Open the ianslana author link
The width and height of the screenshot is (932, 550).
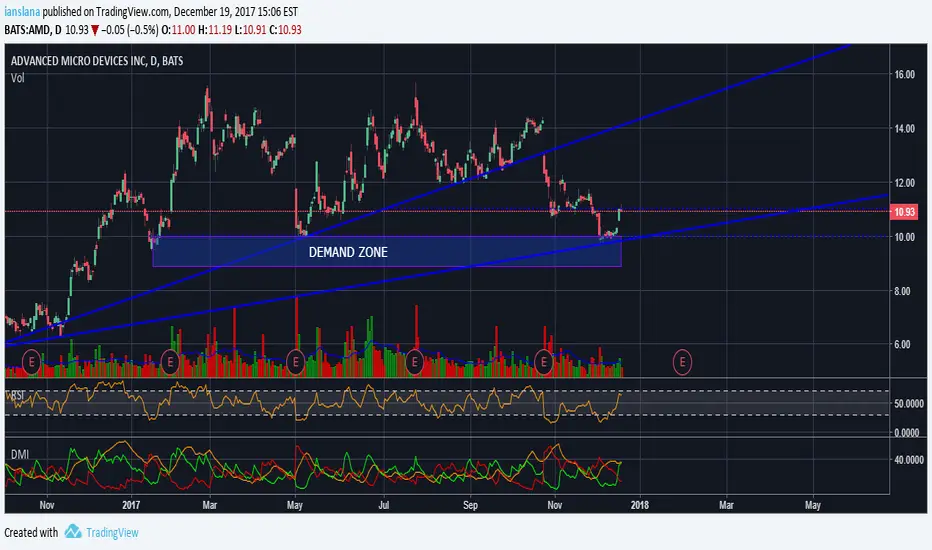point(22,11)
